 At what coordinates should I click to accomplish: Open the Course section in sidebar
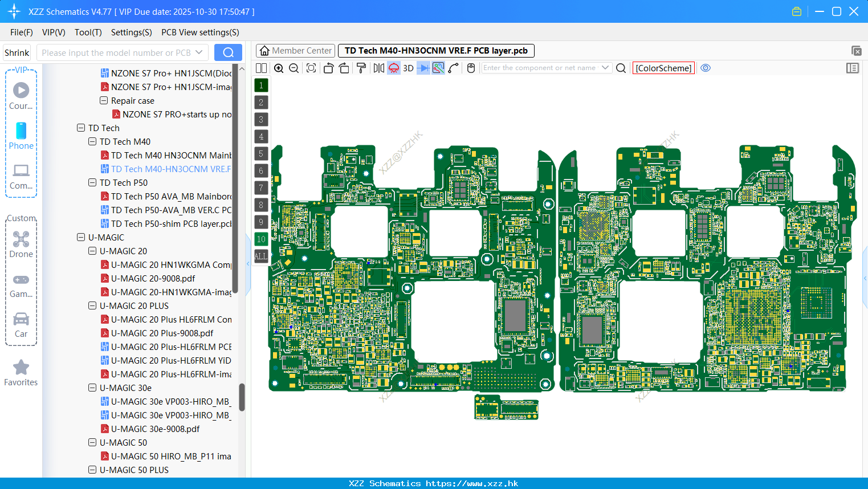(x=21, y=96)
